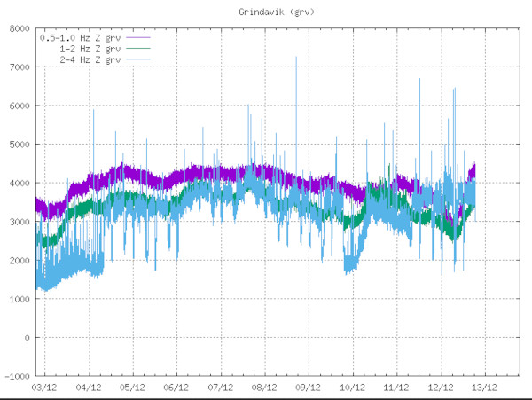Click the 10/12 date tick label
Screen dimensions: 532x400
352,388
